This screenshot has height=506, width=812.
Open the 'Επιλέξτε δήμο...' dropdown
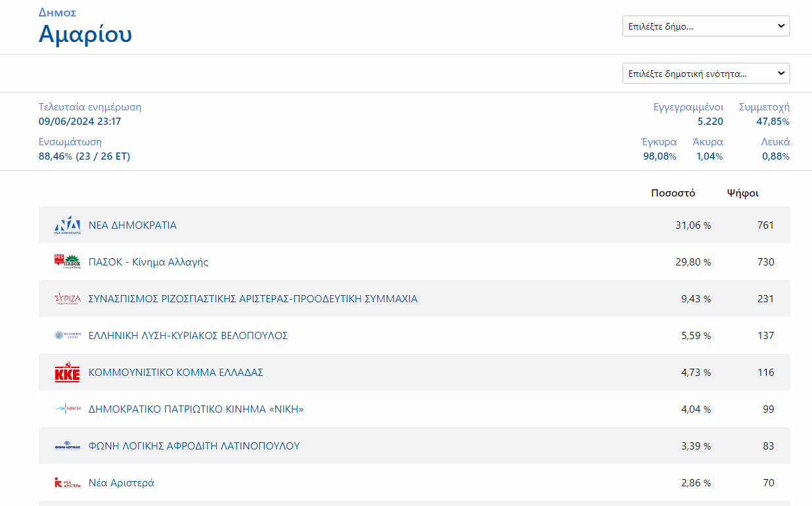click(706, 26)
